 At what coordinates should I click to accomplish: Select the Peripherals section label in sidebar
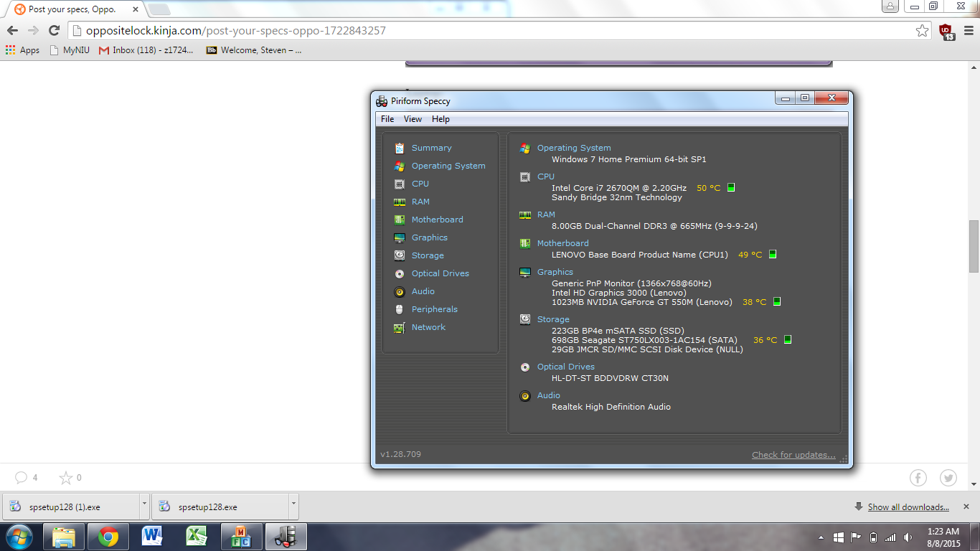pos(435,309)
